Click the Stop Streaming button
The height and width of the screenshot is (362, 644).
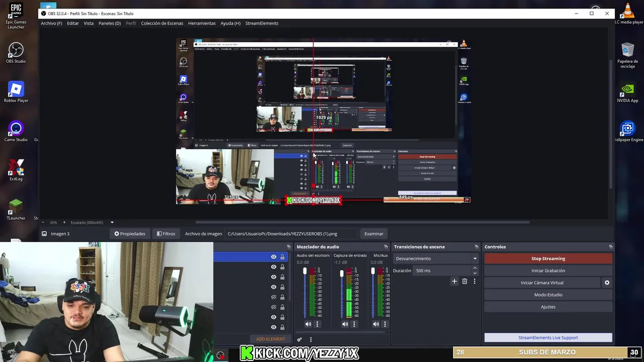coord(548,258)
